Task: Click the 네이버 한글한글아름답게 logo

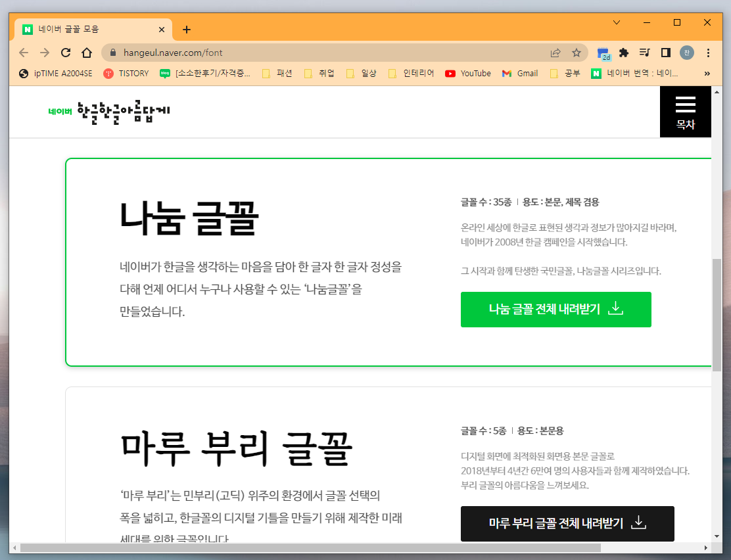Action: pyautogui.click(x=109, y=112)
